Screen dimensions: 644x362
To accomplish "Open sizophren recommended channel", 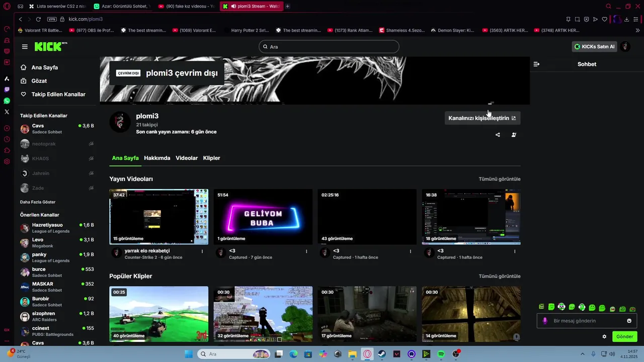I will pos(57,316).
